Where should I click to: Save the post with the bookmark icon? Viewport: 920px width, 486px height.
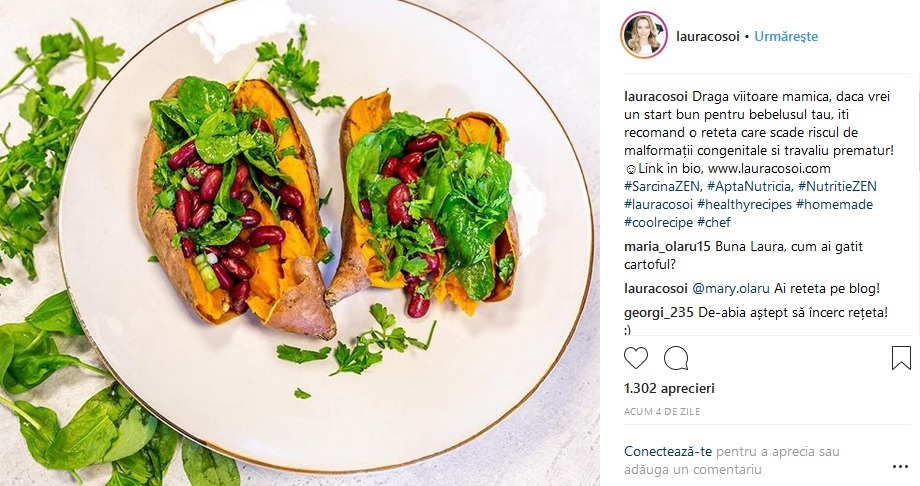coord(901,358)
